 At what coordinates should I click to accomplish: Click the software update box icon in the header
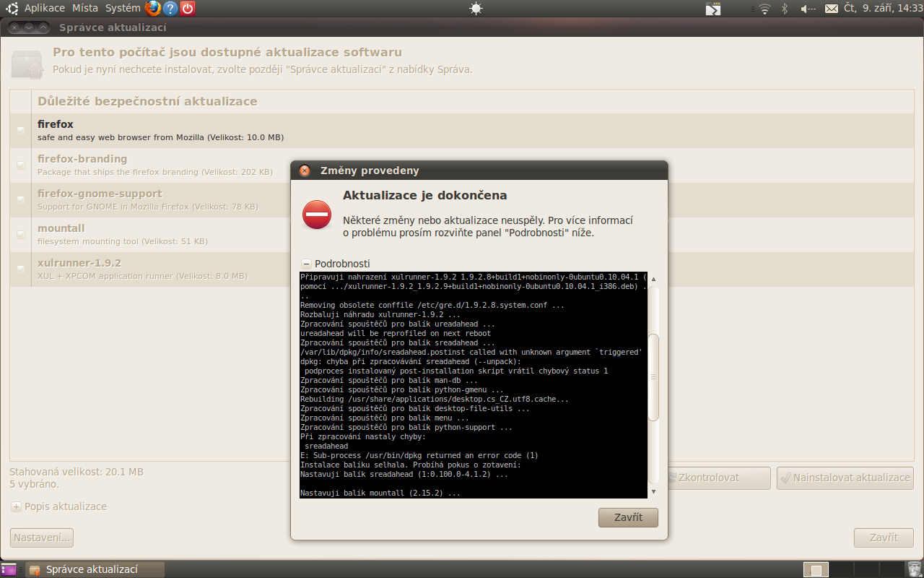[27, 64]
